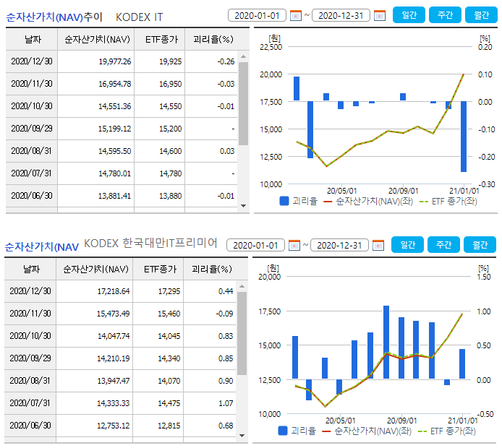The image size is (502, 448).
Task: Click scroll down arrow of KODEX IT table
Action: point(243,206)
